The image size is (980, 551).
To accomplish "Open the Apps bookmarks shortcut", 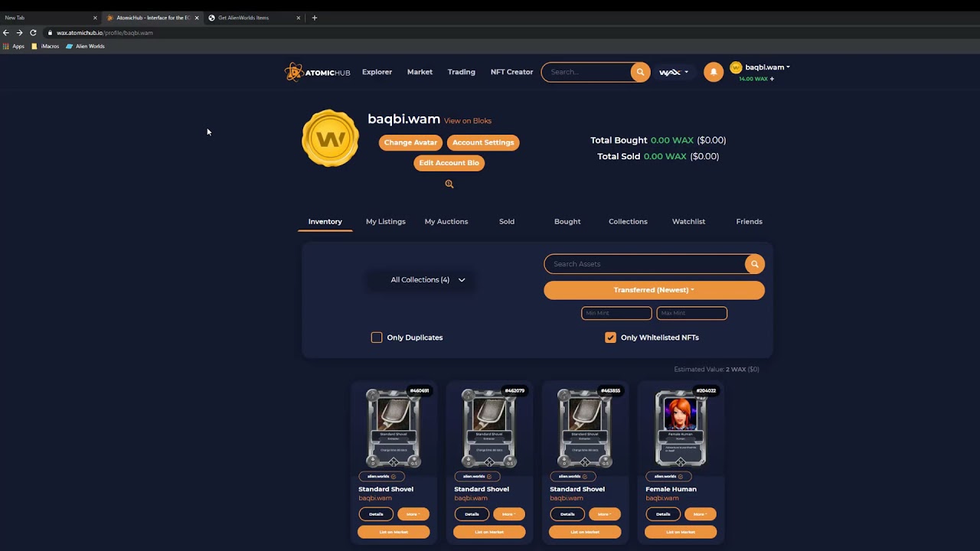I will [x=14, y=46].
